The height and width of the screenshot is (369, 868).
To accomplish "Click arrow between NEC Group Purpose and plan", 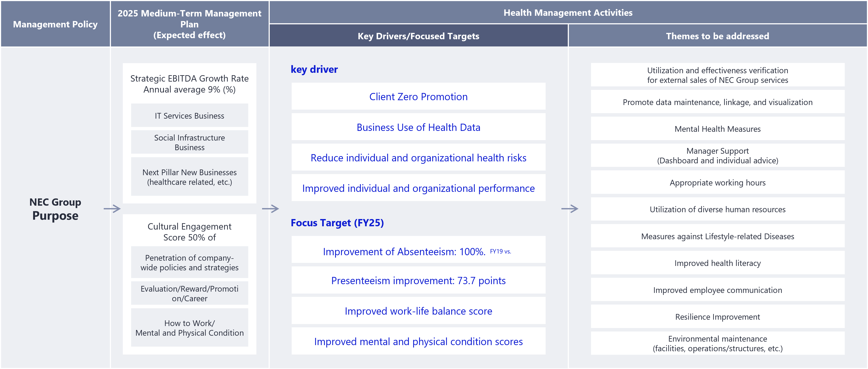I will click(112, 209).
